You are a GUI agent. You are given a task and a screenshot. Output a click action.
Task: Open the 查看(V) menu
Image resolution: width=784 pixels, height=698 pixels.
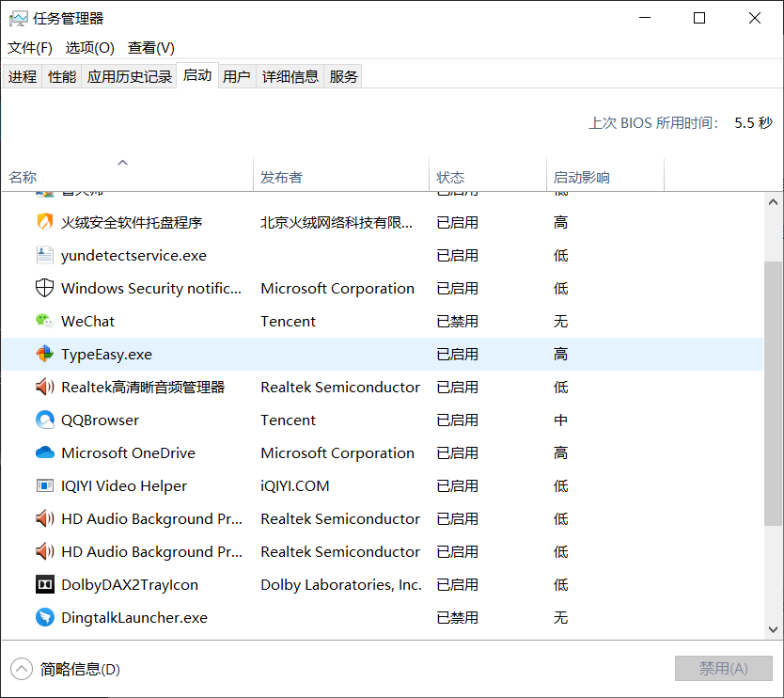151,48
